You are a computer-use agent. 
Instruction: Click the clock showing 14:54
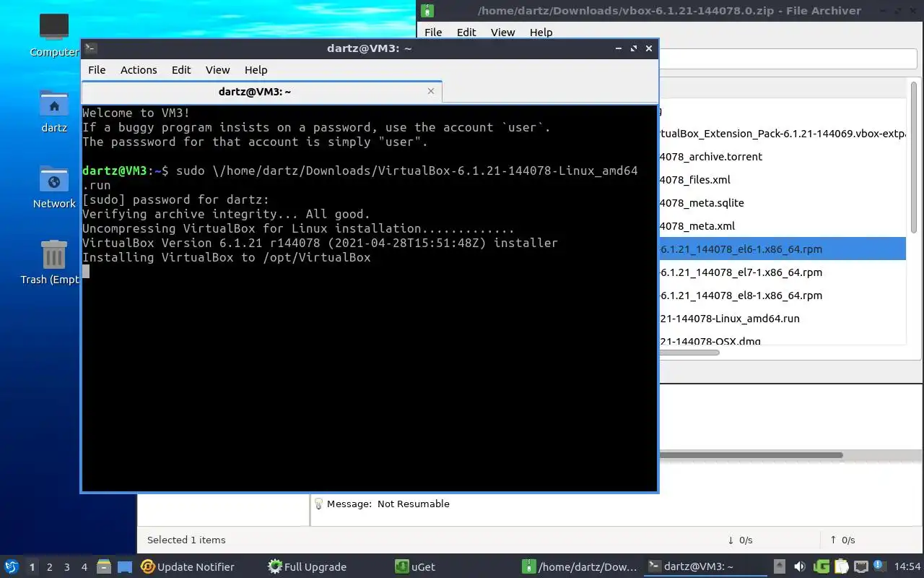click(x=907, y=566)
